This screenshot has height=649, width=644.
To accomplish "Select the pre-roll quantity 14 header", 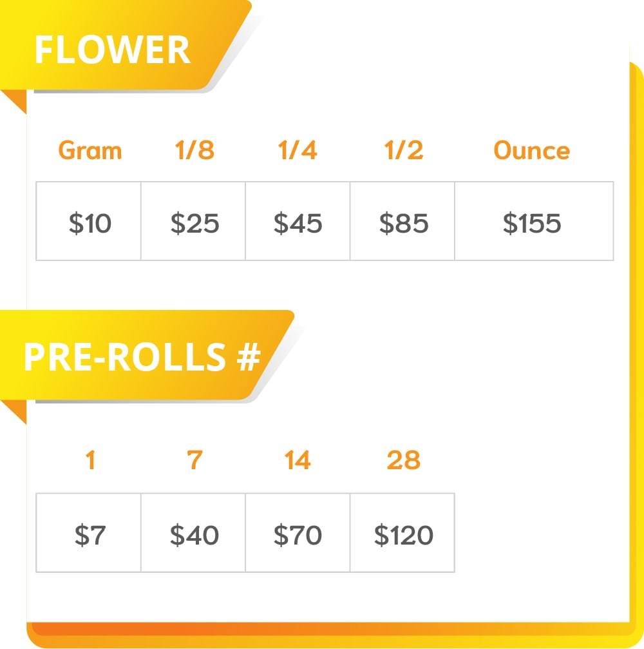I will pyautogui.click(x=298, y=460).
